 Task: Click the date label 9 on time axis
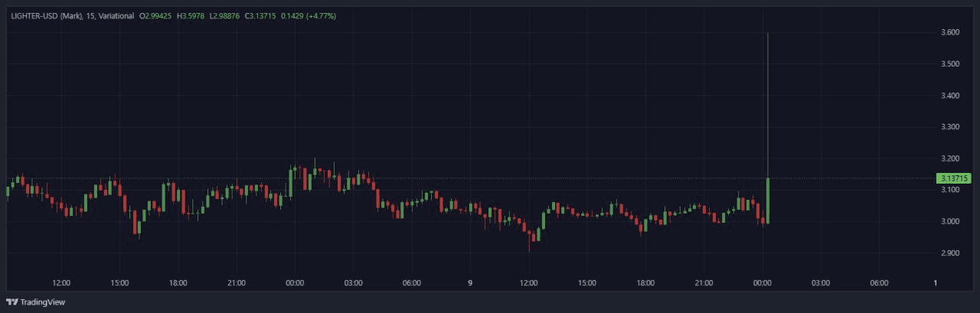coord(470,283)
